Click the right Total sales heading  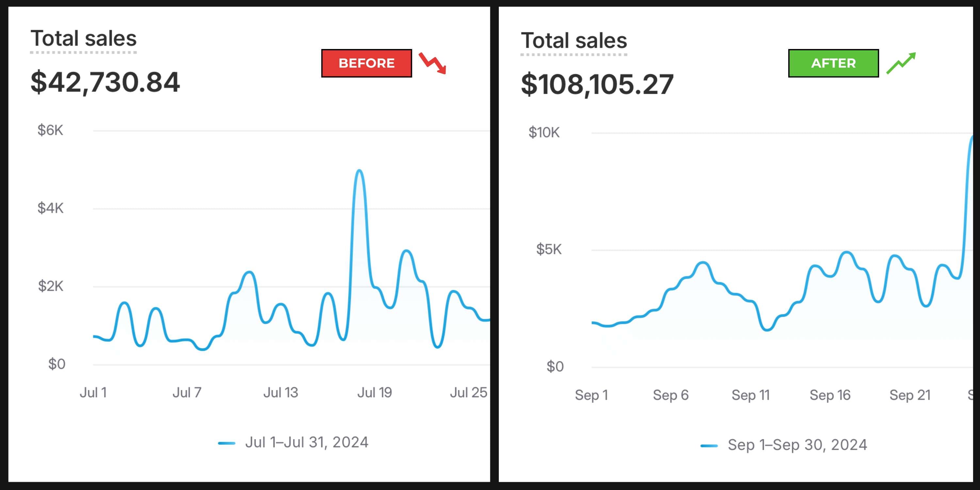pyautogui.click(x=574, y=41)
